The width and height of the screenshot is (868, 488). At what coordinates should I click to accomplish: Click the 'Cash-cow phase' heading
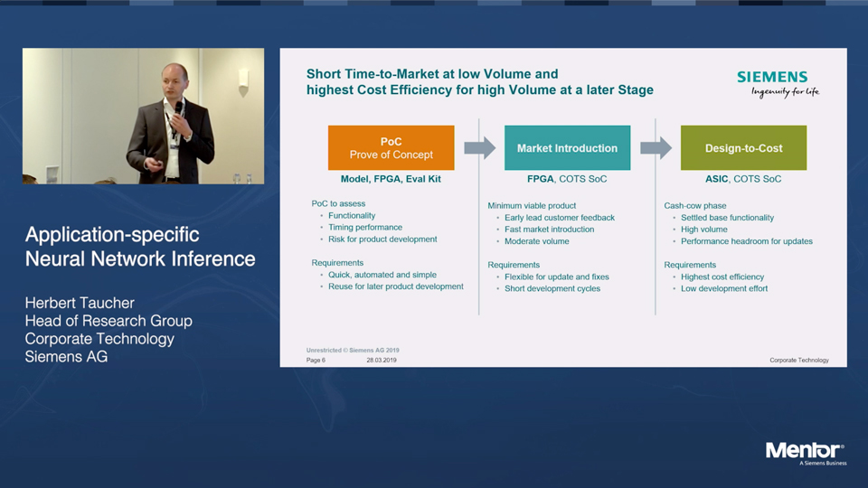pos(694,206)
